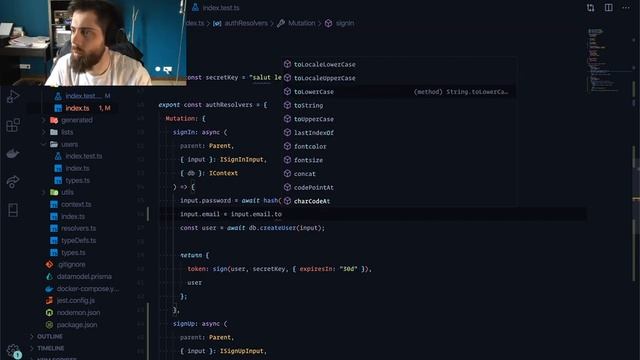640x360 pixels.
Task: Open the nodemon.json file
Action: tap(78, 313)
